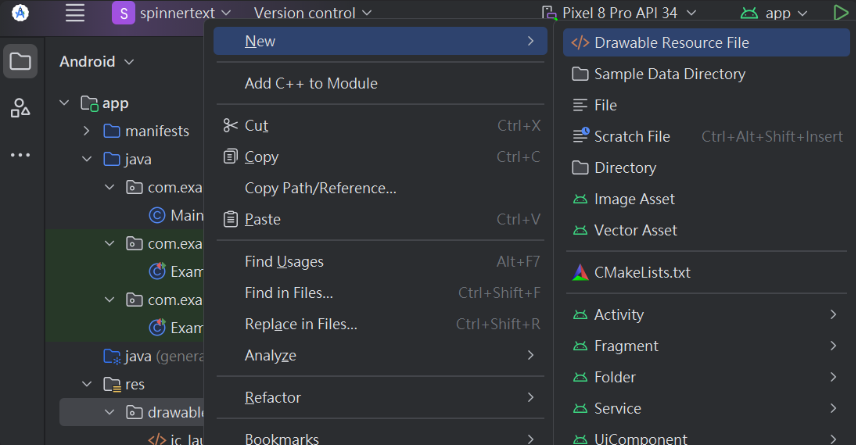856x445 pixels.
Task: Open the Version control dropdown
Action: [x=312, y=13]
